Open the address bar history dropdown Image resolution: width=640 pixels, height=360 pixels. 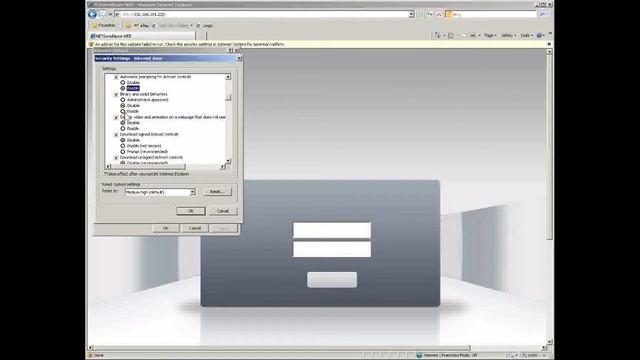[x=411, y=14]
